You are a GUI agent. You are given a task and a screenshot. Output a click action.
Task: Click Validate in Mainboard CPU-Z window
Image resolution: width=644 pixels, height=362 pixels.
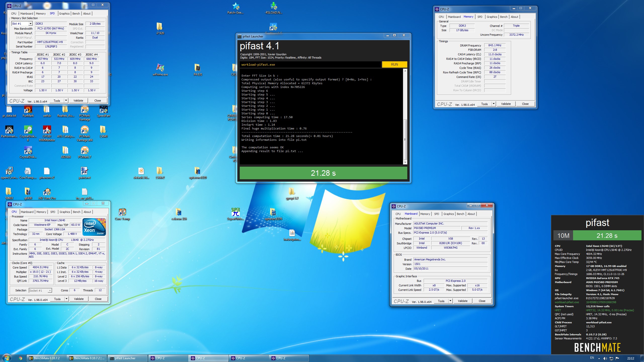pos(462,301)
